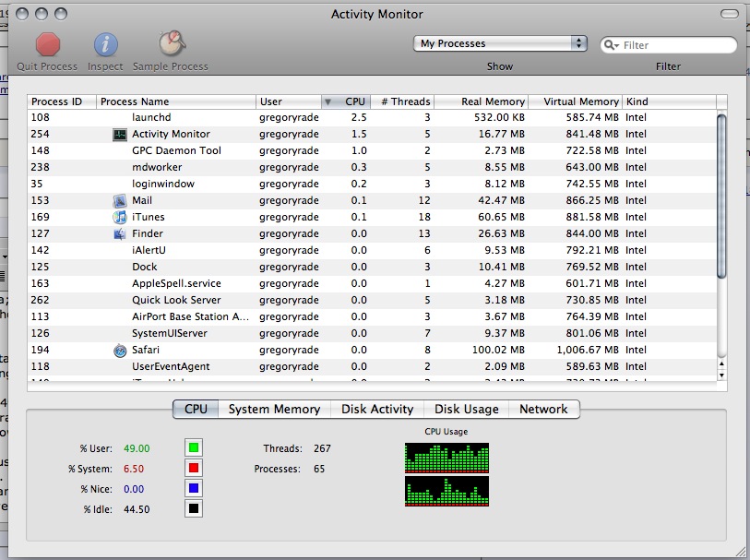Click the Quit Process stop sign icon
The height and width of the screenshot is (560, 750).
[48, 44]
